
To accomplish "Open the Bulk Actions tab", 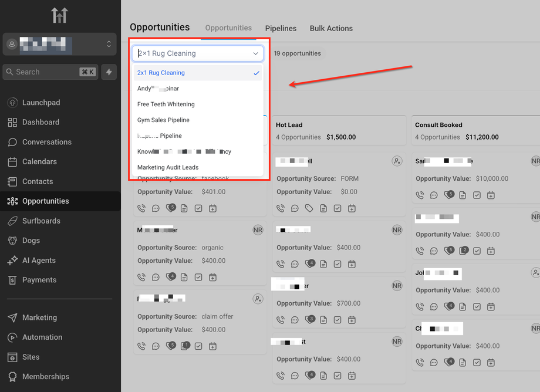I will pyautogui.click(x=331, y=28).
